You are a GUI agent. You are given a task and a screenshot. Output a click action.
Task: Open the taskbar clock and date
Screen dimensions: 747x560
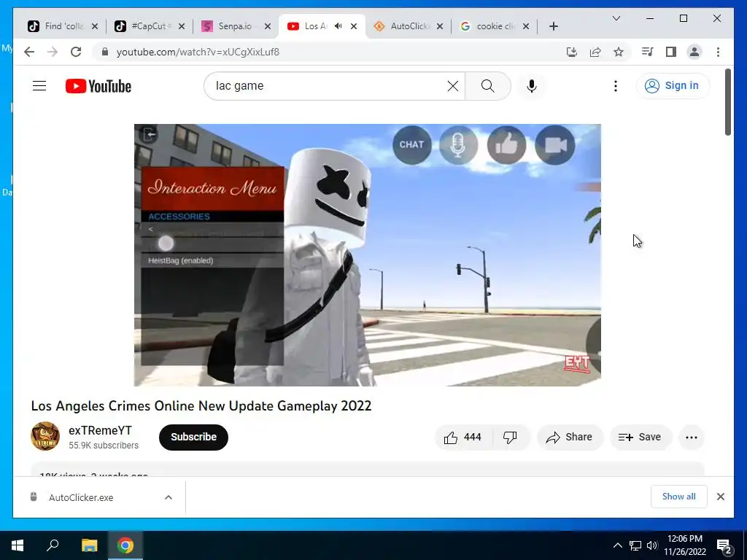coord(685,545)
